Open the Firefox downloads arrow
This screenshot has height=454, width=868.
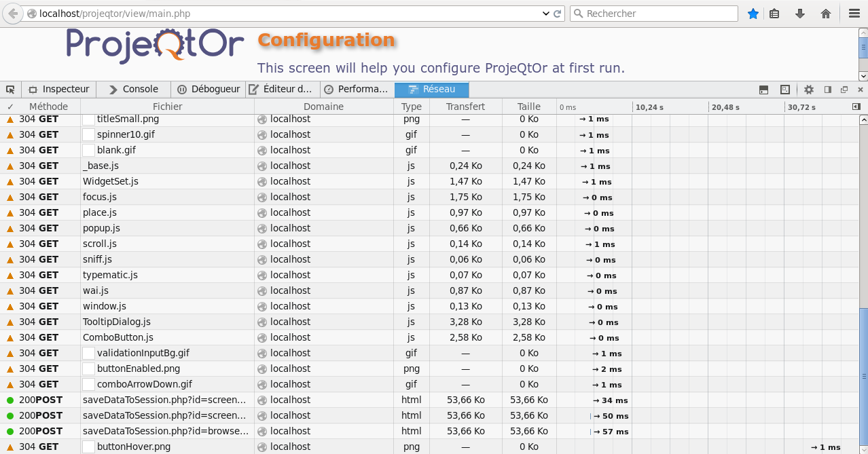point(800,14)
